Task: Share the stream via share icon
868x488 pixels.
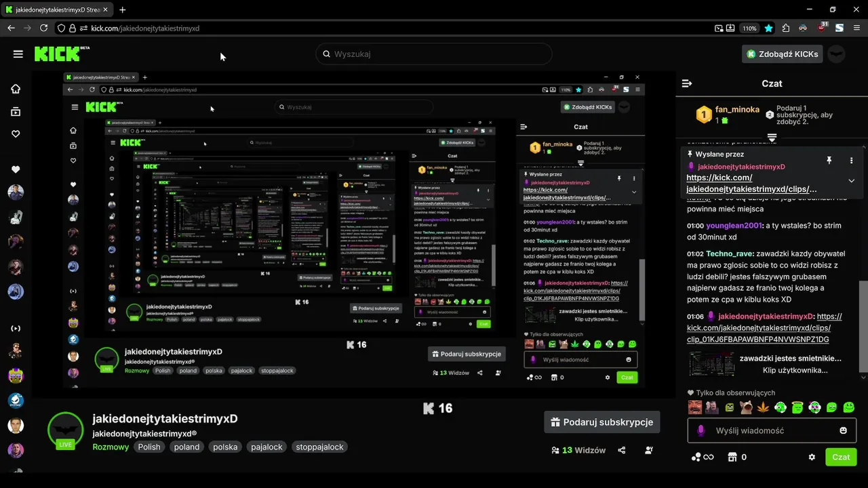Action: tap(622, 450)
